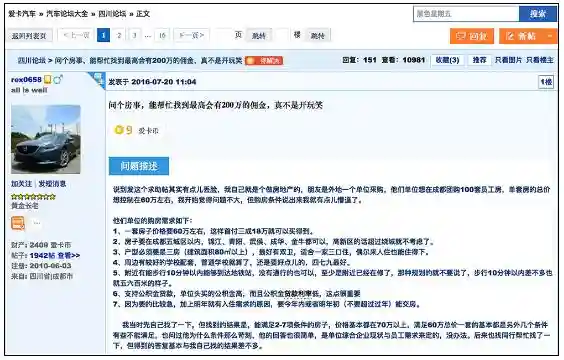Image resolution: width=564 pixels, height=360 pixels.
Task: Click the 正文 text in the breadcrumb
Action: click(143, 14)
